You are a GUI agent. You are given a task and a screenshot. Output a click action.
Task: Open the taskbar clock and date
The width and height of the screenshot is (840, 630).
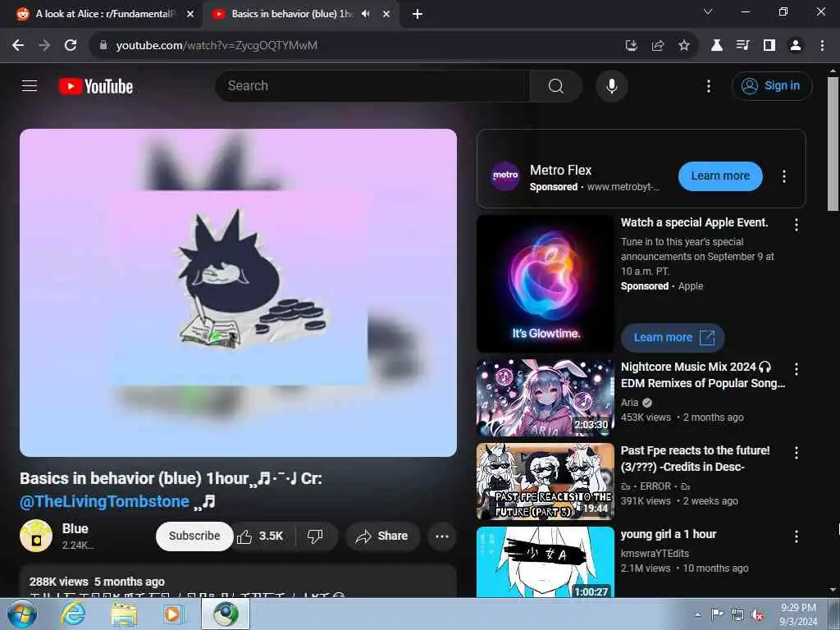click(x=798, y=614)
